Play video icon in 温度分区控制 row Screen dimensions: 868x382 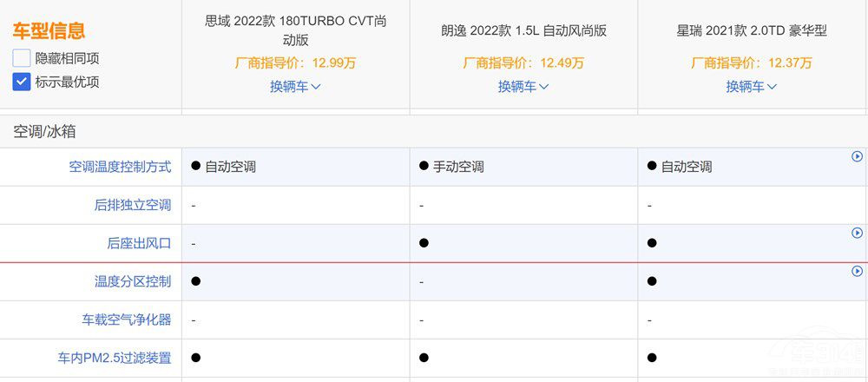(x=857, y=271)
